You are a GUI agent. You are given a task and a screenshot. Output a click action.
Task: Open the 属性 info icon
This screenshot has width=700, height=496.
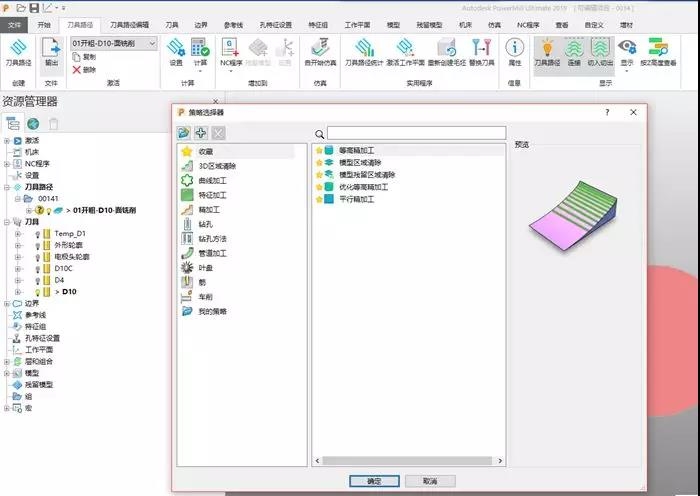tap(514, 47)
